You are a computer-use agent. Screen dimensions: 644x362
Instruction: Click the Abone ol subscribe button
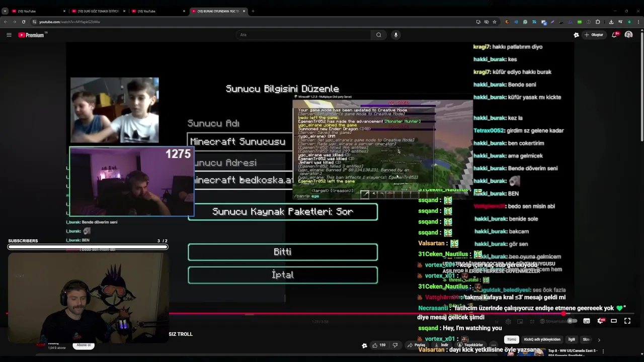pos(84,345)
